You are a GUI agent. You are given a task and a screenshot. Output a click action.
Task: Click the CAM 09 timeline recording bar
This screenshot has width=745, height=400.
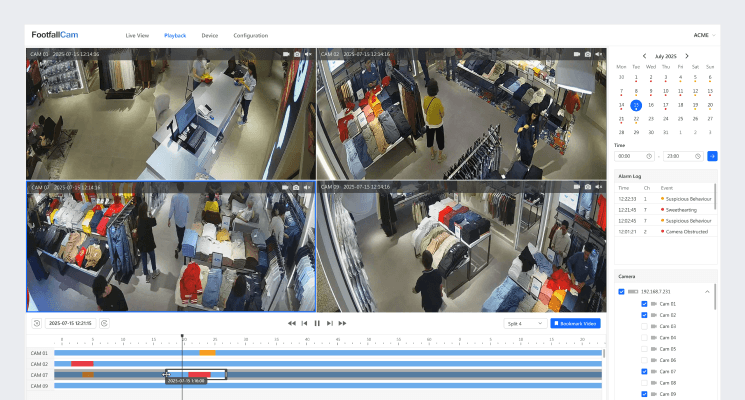coord(328,386)
